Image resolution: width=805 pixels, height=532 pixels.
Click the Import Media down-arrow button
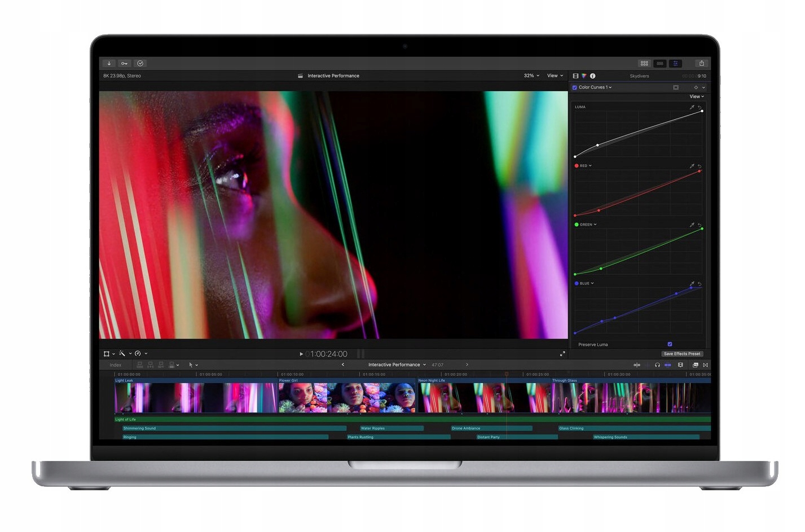click(109, 63)
